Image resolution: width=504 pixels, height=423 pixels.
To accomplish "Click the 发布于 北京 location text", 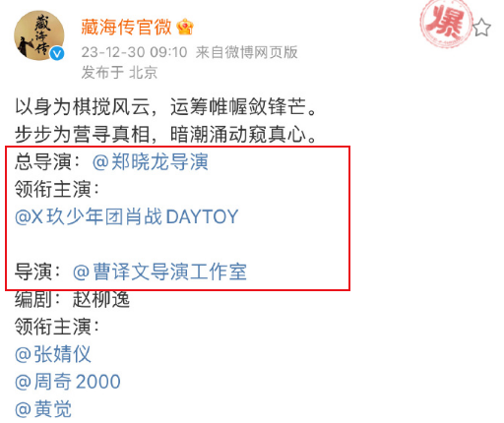I will click(x=119, y=73).
